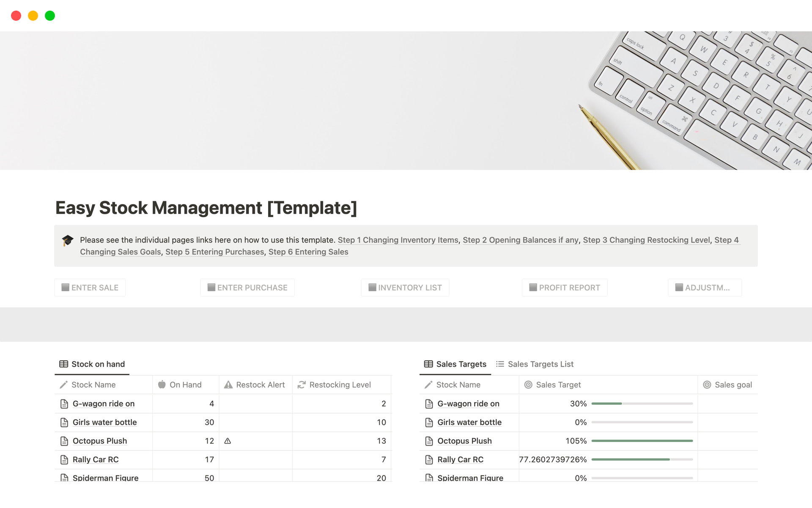The width and height of the screenshot is (812, 508).
Task: Click the refresh icon on Restocking Level header
Action: pos(301,384)
